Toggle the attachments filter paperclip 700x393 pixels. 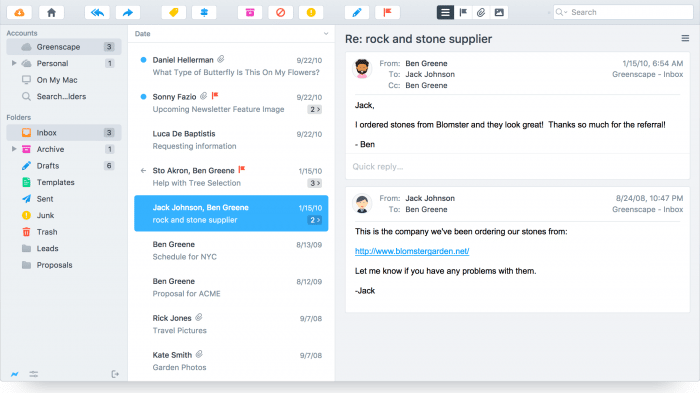481,13
